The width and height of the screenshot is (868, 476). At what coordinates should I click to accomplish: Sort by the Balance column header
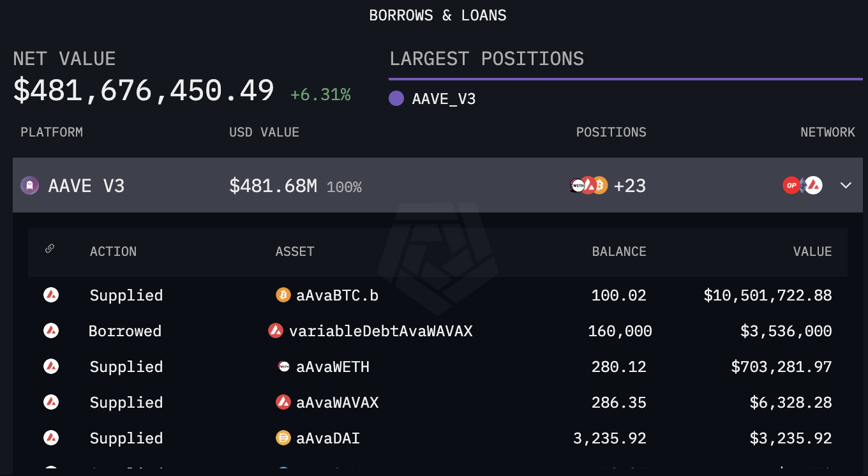[x=618, y=251]
